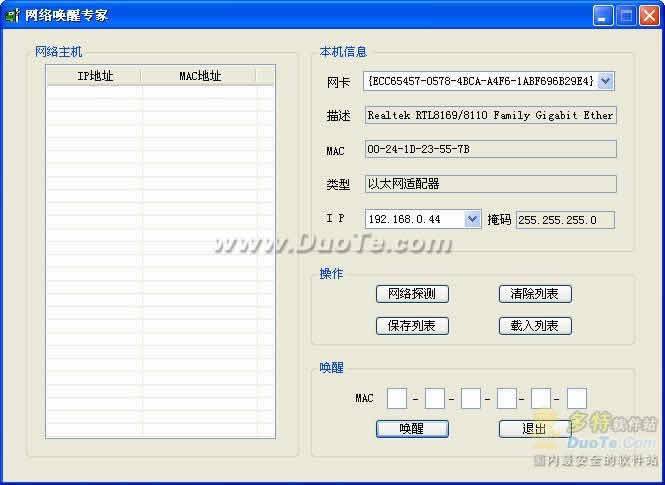Click the 掩码 subnet mask field

(x=565, y=220)
